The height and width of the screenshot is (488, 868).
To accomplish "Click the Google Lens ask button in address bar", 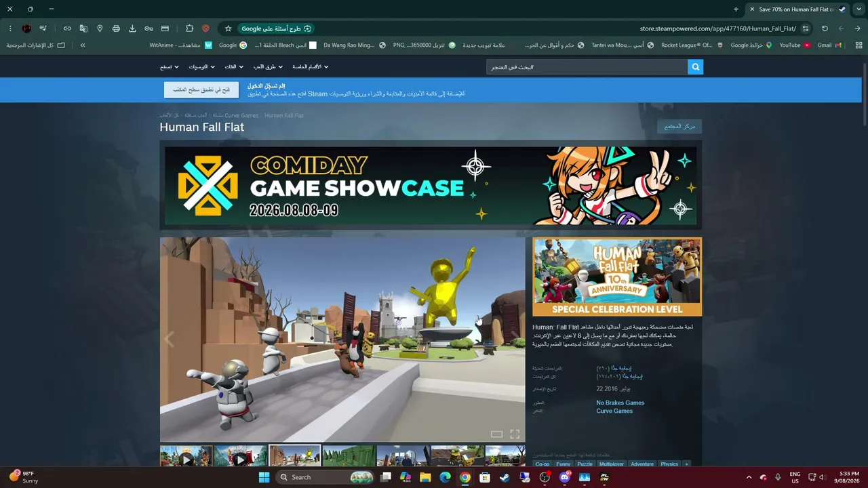I will click(x=277, y=28).
